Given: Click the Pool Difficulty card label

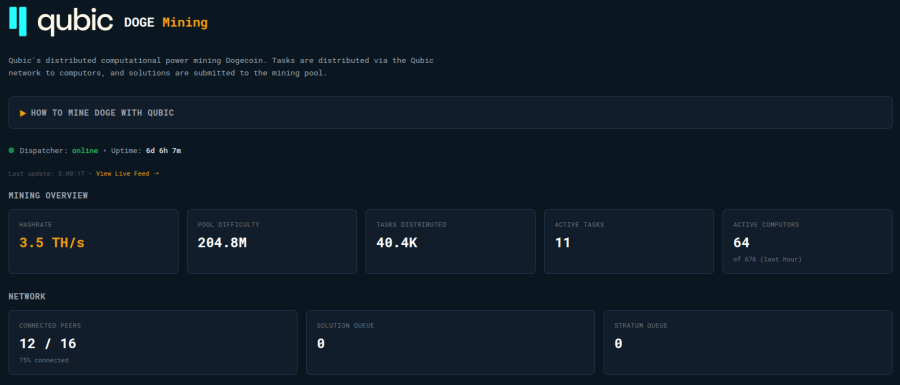Looking at the screenshot, I should click(228, 225).
